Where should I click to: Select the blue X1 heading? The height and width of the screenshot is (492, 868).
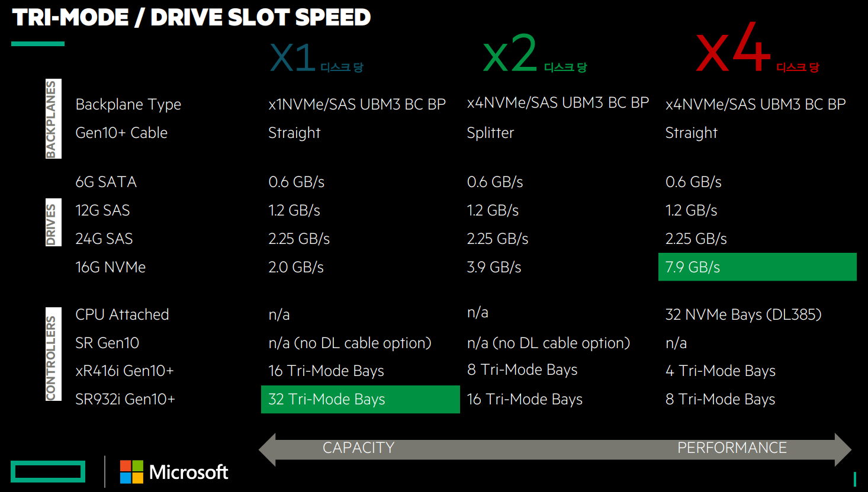[292, 58]
